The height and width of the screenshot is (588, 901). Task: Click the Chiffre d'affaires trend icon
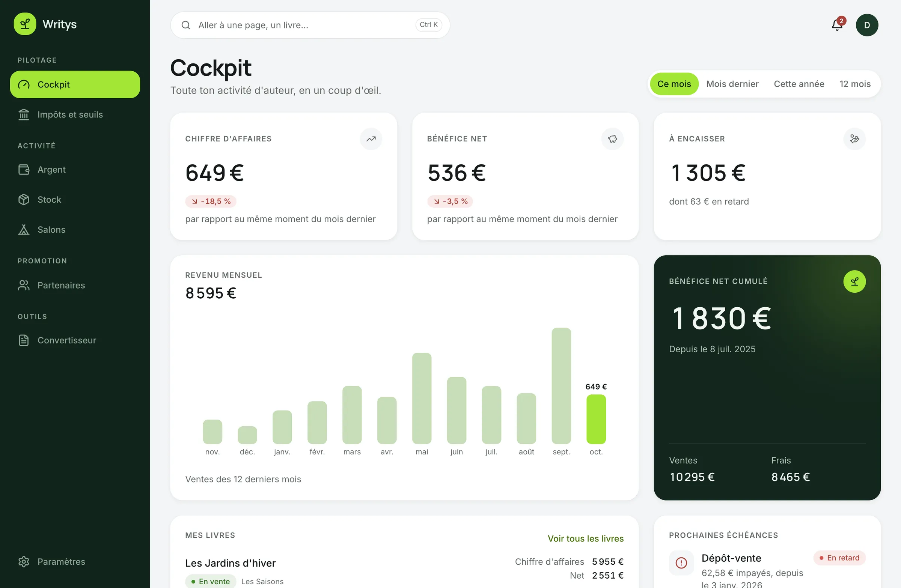(x=371, y=139)
